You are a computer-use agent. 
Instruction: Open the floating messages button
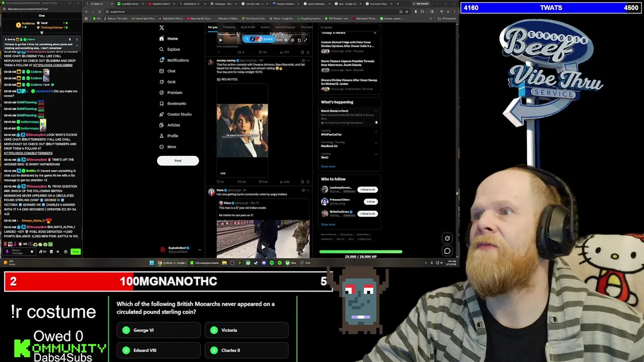pyautogui.click(x=447, y=250)
